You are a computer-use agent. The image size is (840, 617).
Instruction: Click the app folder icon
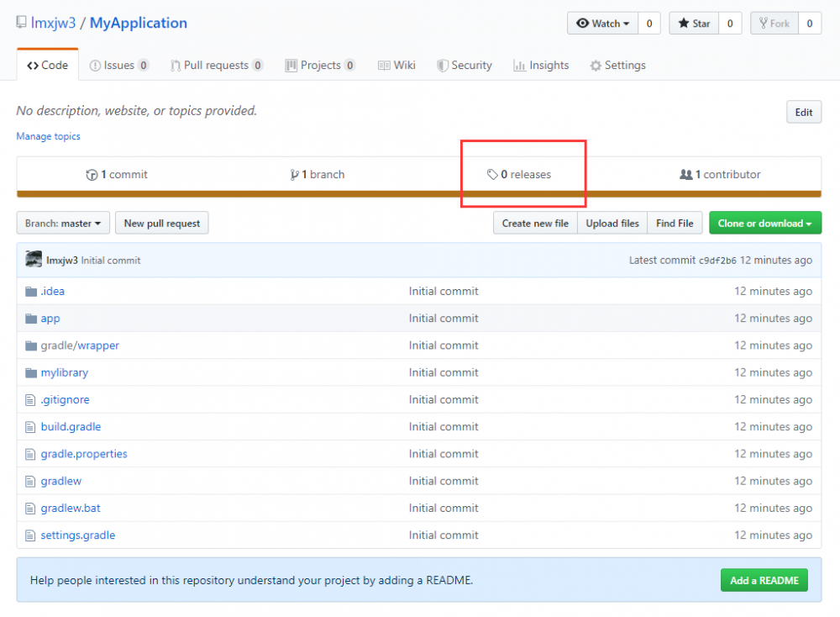(31, 319)
